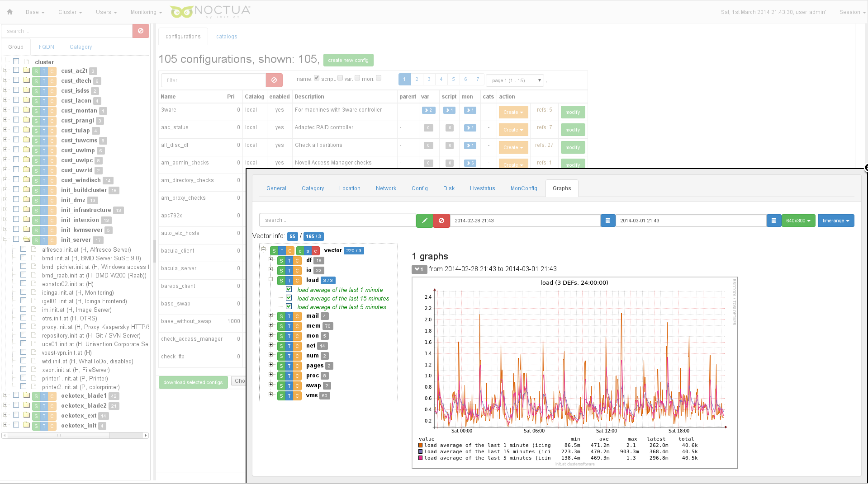Open the timerange dropdown
The height and width of the screenshot is (484, 868).
[x=835, y=221]
